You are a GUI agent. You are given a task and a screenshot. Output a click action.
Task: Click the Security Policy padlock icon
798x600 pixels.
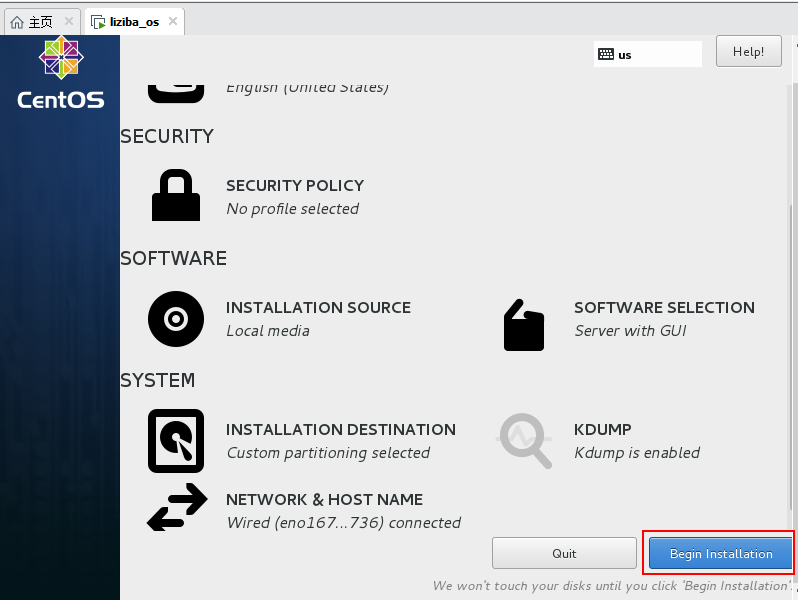point(176,195)
